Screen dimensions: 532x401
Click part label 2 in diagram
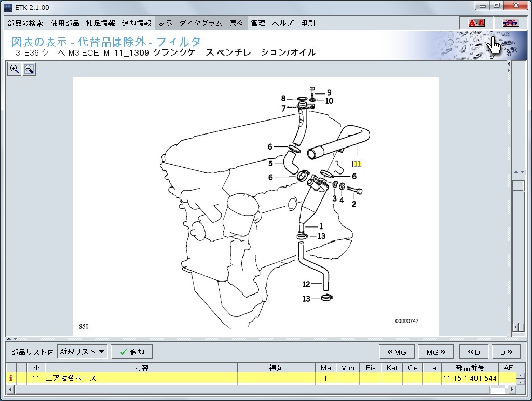[354, 204]
